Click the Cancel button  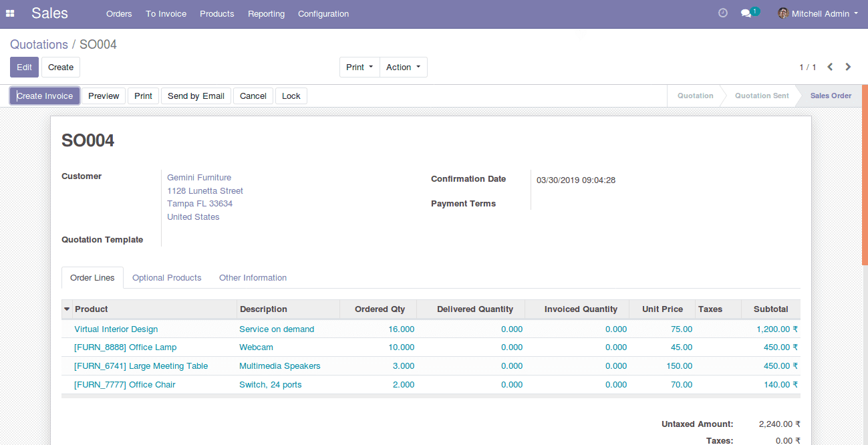tap(253, 96)
